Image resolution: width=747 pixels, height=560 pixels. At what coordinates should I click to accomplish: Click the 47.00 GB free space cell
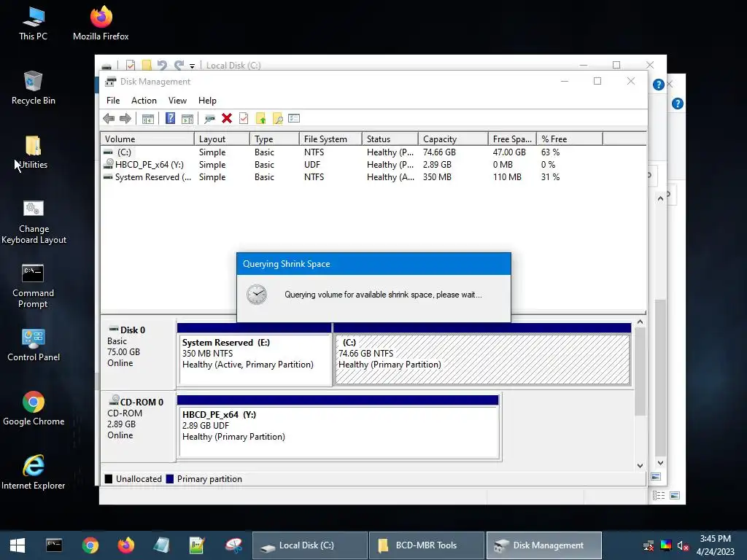[x=509, y=152]
